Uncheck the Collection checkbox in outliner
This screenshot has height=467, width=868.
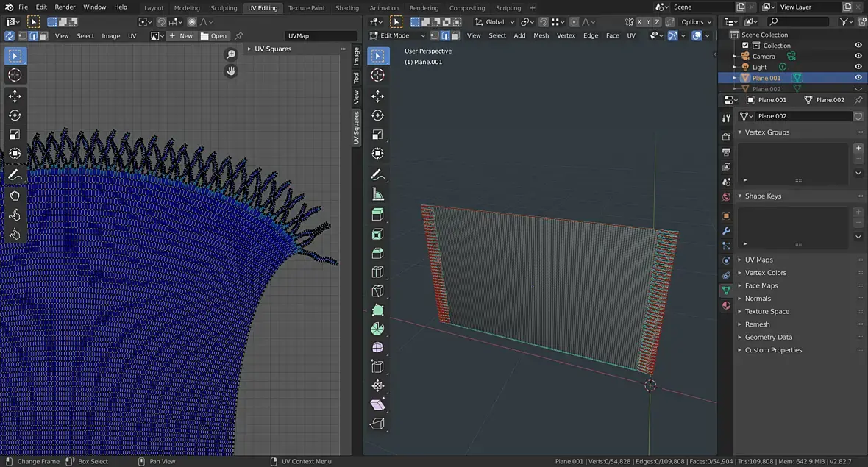point(745,46)
